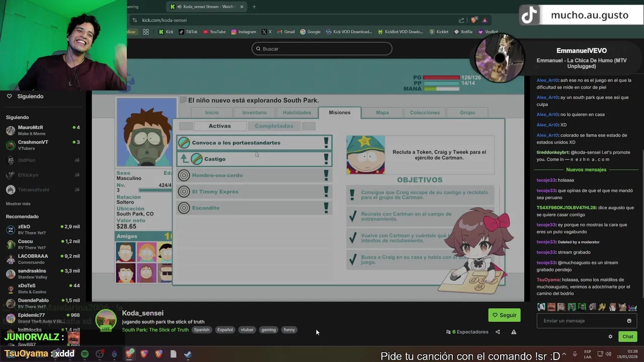Select the Escondite quest
Viewport: 644px width, 362px height.
click(255, 208)
